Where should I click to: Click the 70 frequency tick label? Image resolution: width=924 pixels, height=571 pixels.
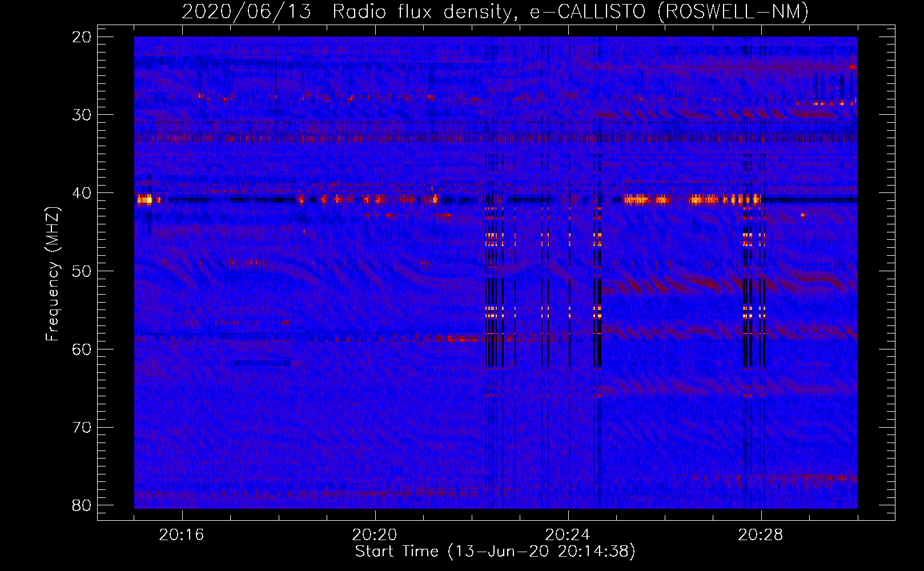(x=82, y=428)
